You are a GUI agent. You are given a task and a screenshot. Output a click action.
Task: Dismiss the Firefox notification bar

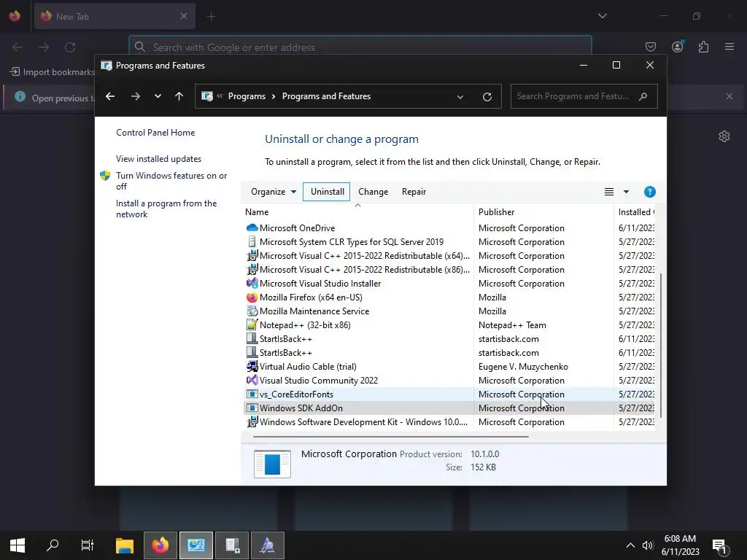(729, 97)
